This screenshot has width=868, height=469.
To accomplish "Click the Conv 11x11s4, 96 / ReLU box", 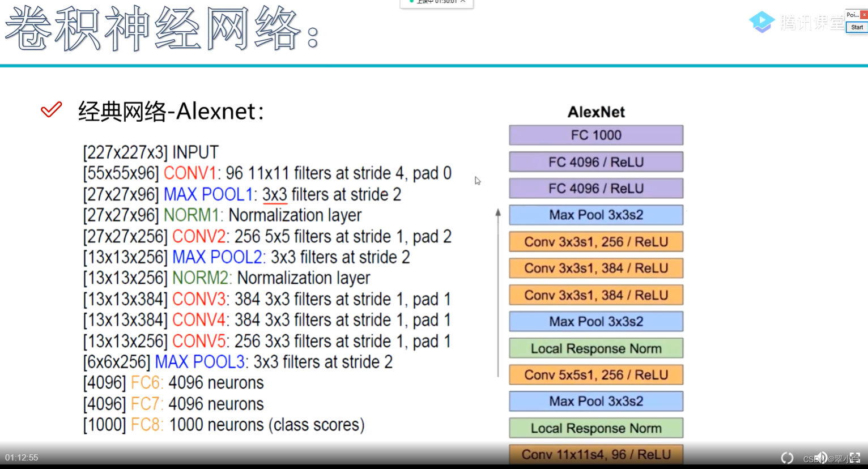I will (596, 454).
